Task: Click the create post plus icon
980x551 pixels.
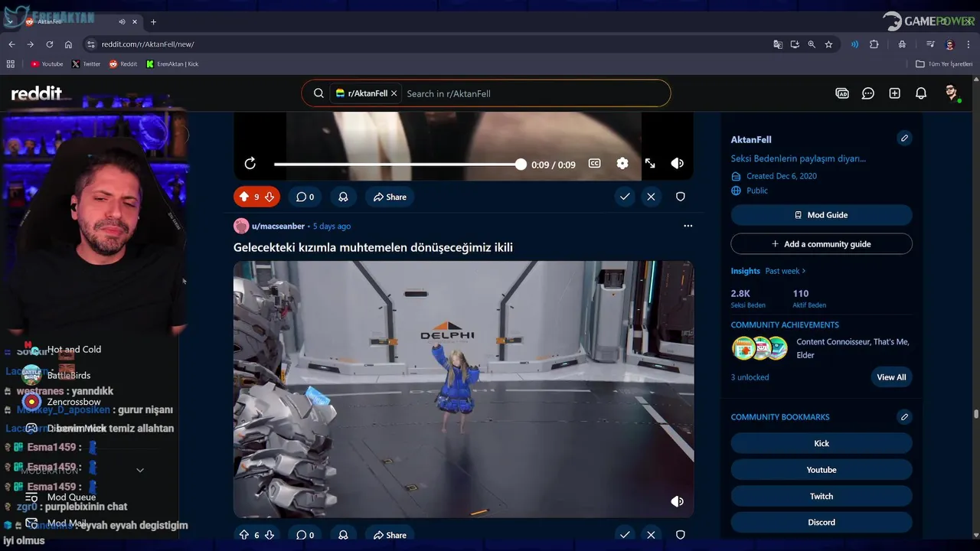Action: [894, 93]
